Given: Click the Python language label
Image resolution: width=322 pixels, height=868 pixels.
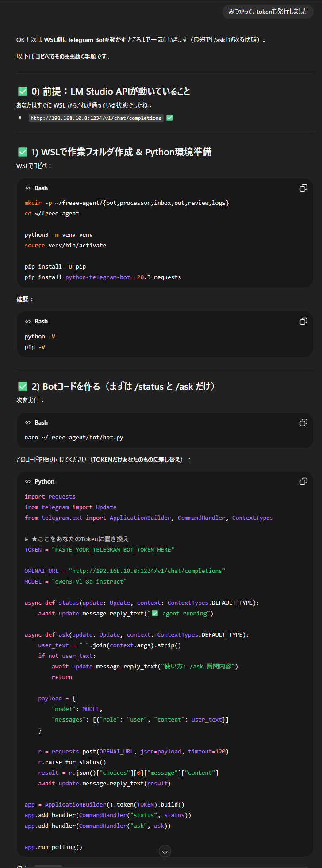Looking at the screenshot, I should pos(45,481).
